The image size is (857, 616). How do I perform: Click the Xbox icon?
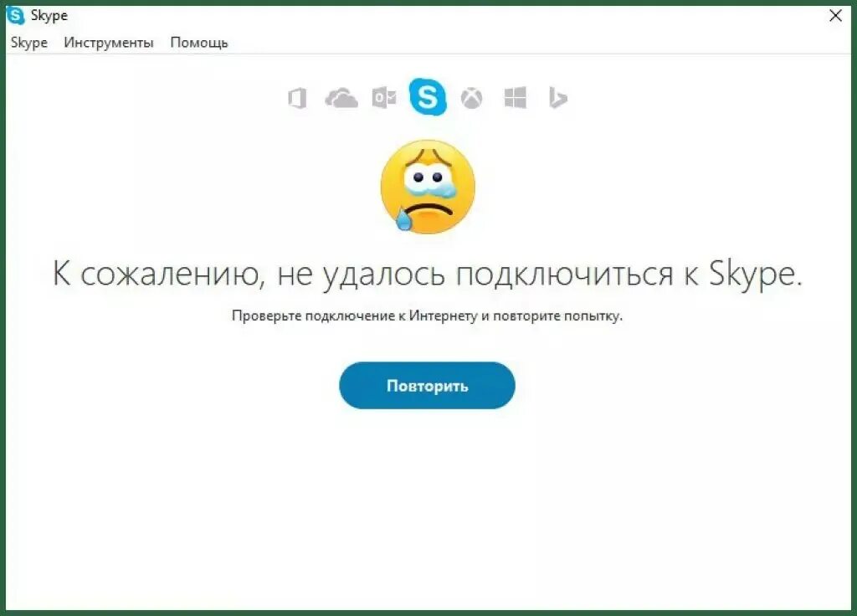click(471, 99)
